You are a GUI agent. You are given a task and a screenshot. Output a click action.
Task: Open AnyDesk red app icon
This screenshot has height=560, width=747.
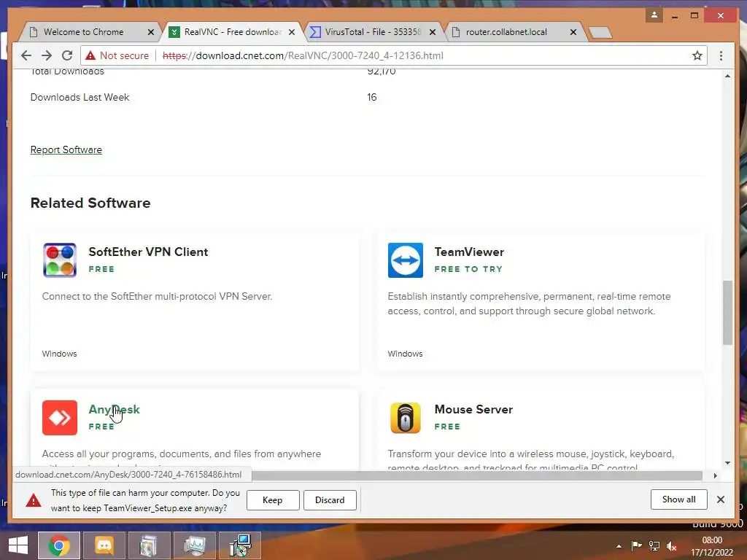coord(60,418)
